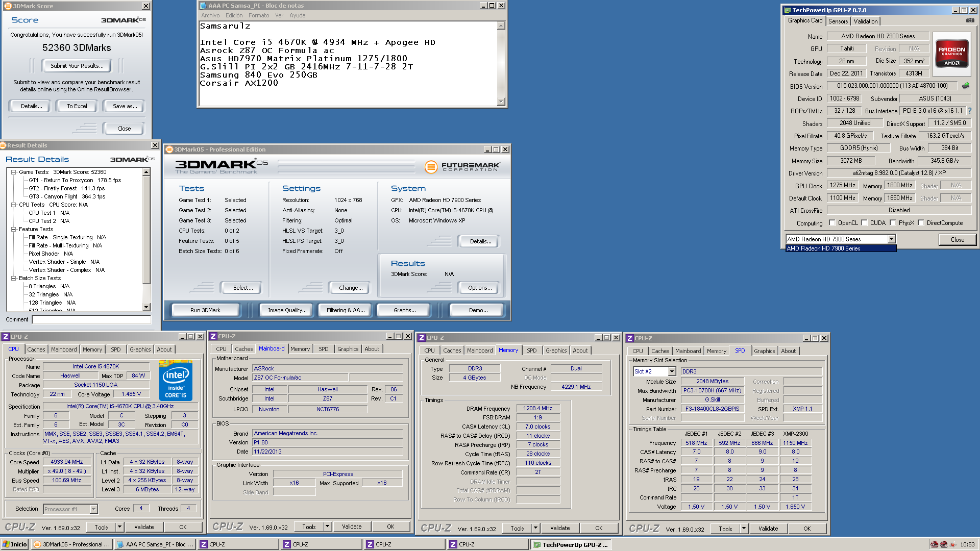
Task: Enable the CUDA checkbox in GPU-Z
Action: pos(864,223)
